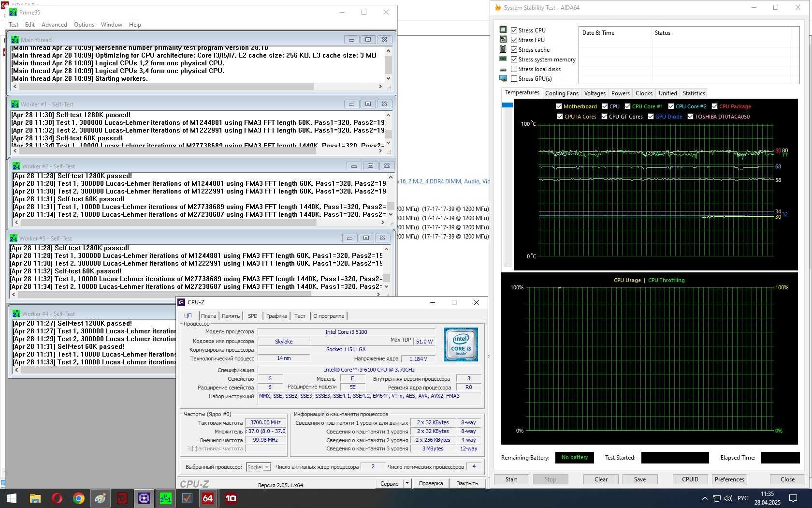The image size is (812, 508).
Task: Open AIDA64 from the taskbar icon
Action: (x=208, y=498)
